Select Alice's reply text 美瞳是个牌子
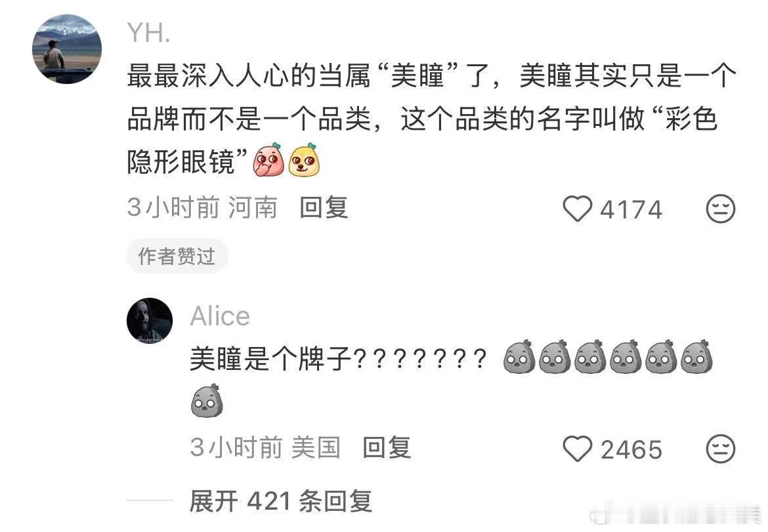This screenshot has width=768, height=532. (270, 359)
